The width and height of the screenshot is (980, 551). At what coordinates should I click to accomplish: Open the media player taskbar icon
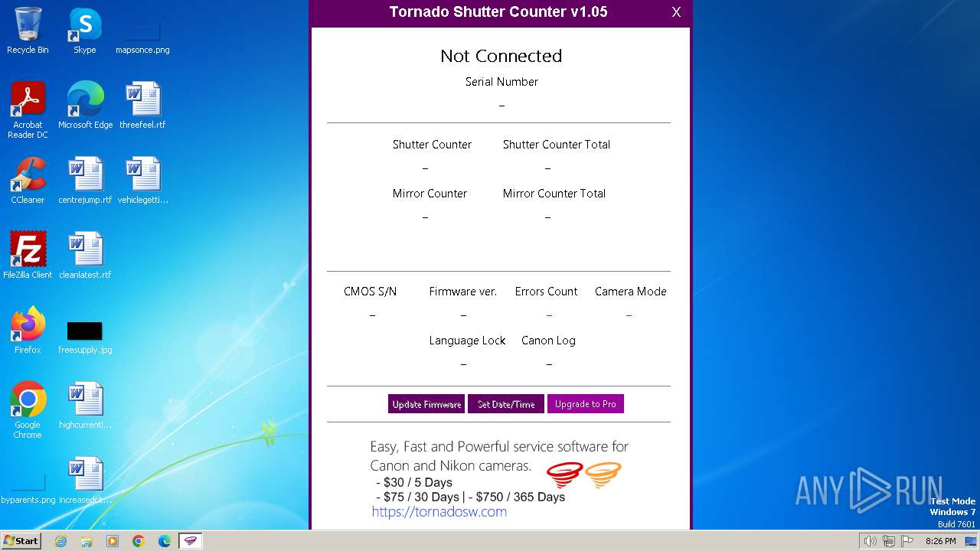113,541
